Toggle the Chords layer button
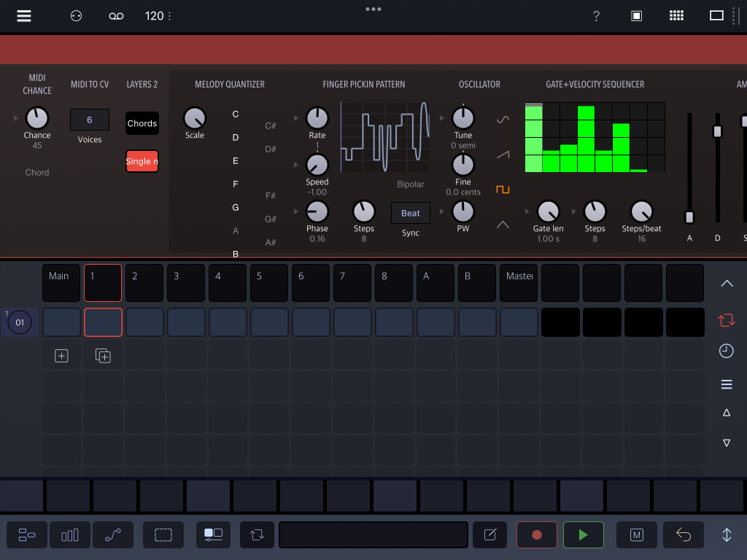 (x=142, y=123)
